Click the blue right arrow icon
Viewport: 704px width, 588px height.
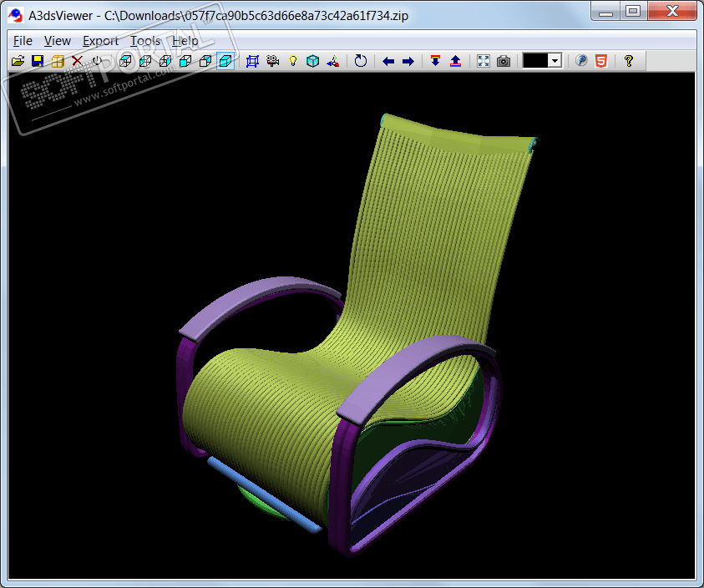408,61
